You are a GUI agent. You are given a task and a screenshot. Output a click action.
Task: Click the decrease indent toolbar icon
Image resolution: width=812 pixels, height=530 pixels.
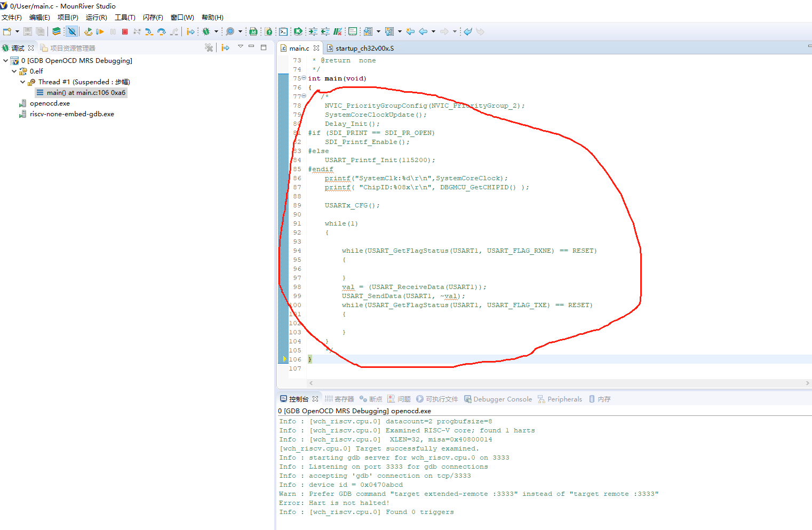tap(325, 31)
